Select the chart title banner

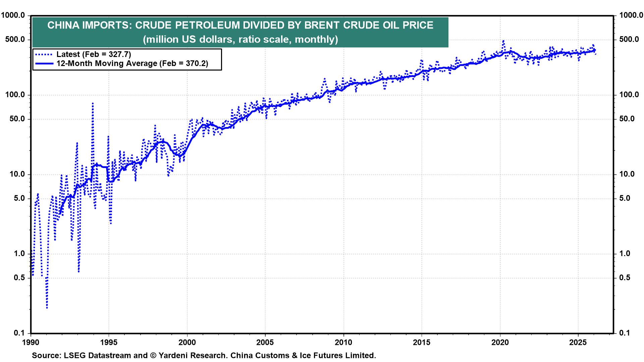[240, 32]
